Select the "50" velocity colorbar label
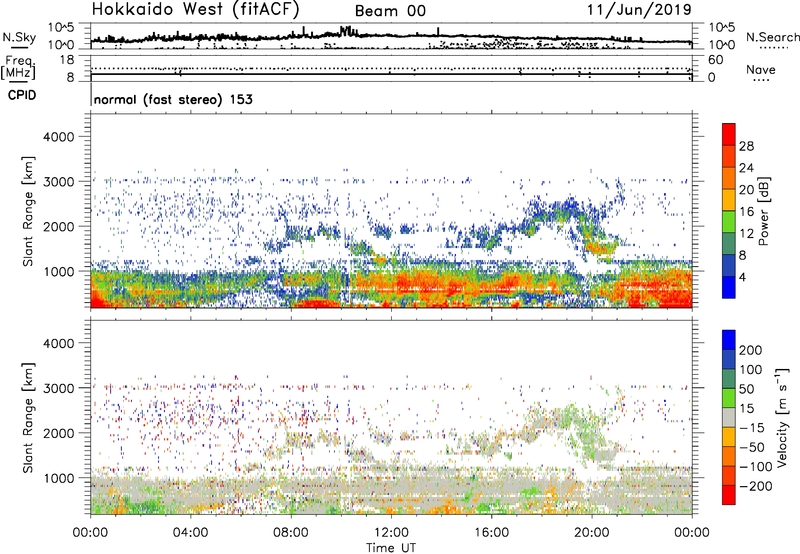Screen dimensions: 800x554 click(x=746, y=389)
